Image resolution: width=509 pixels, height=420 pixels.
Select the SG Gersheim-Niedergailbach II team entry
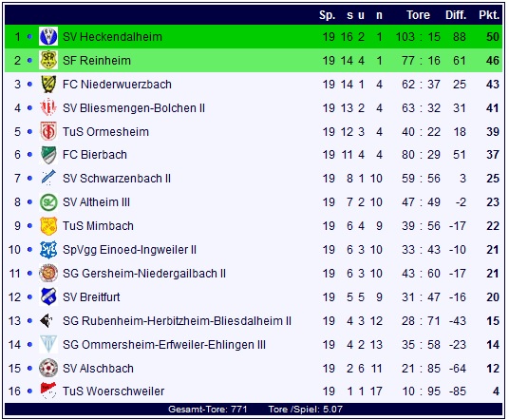144,274
